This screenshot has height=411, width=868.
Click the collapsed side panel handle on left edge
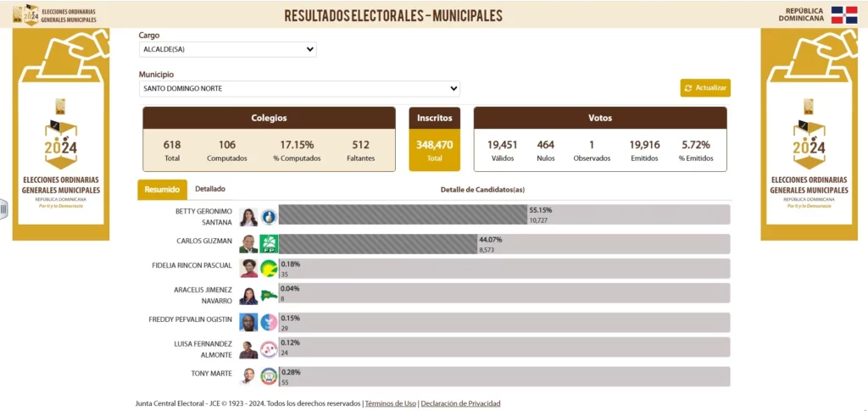3,208
